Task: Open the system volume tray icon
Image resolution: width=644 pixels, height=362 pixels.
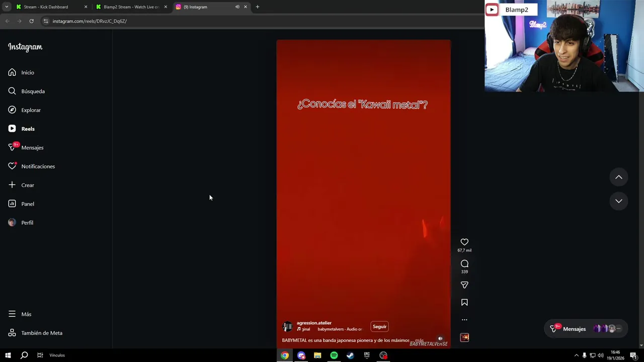Action: pyautogui.click(x=600, y=355)
